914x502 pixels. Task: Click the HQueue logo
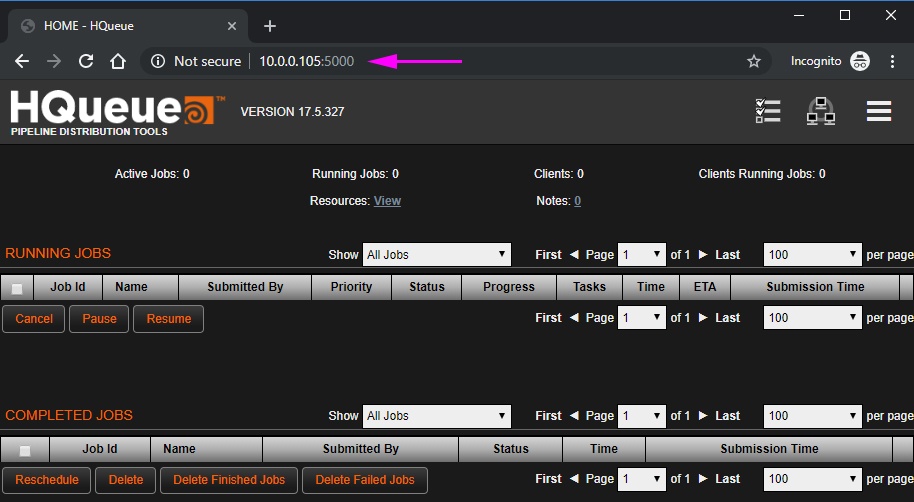[x=117, y=113]
